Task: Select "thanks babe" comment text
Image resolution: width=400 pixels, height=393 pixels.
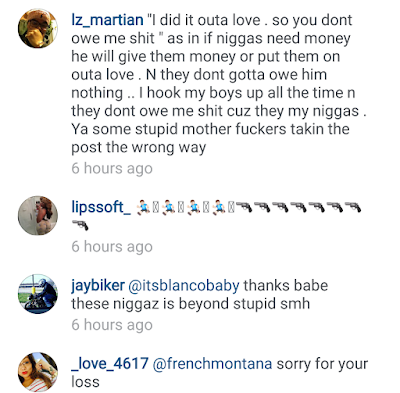Action: tap(286, 286)
